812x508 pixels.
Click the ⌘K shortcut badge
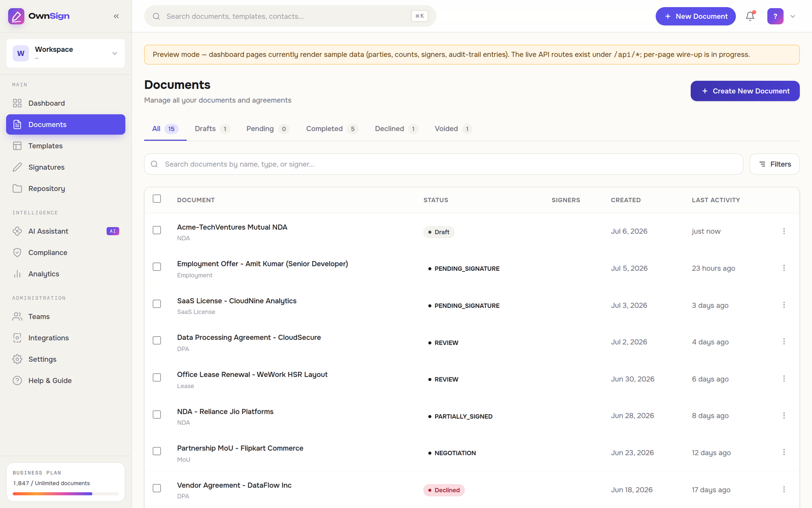coord(419,16)
